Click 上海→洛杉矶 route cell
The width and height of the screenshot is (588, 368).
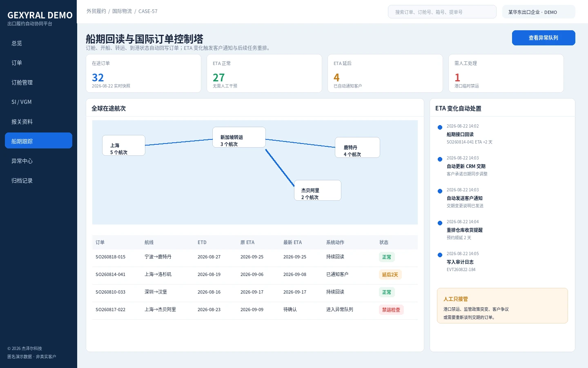pos(158,274)
